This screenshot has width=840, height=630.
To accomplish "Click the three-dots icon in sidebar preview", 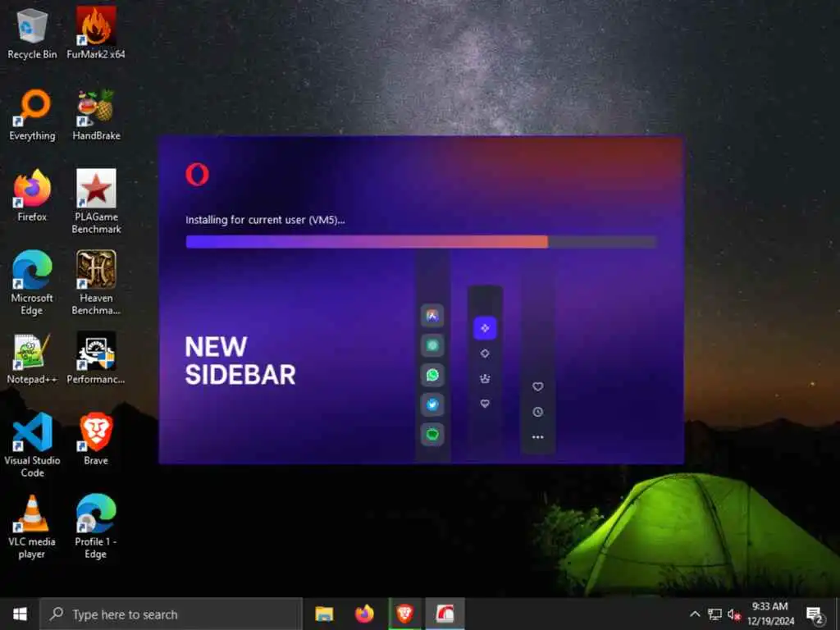I will (x=538, y=437).
